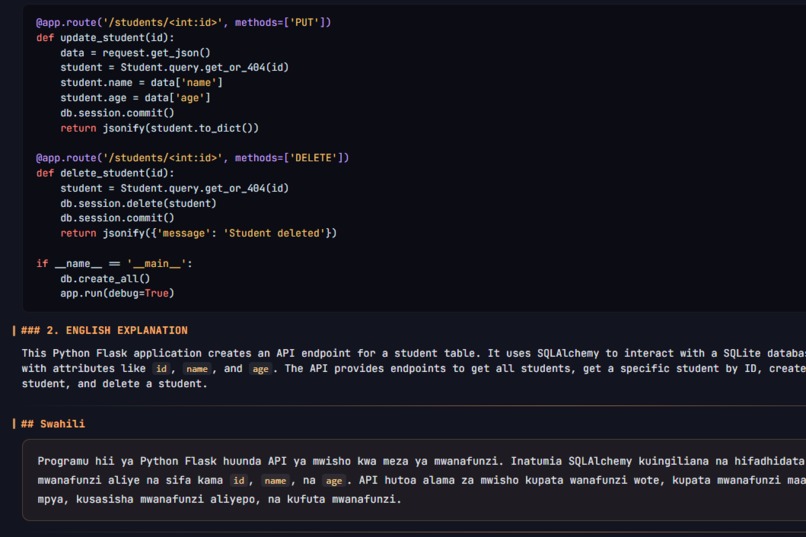Click the line 'def delete_student(id):'
Viewport: 806px width, 537px height.
tap(105, 173)
